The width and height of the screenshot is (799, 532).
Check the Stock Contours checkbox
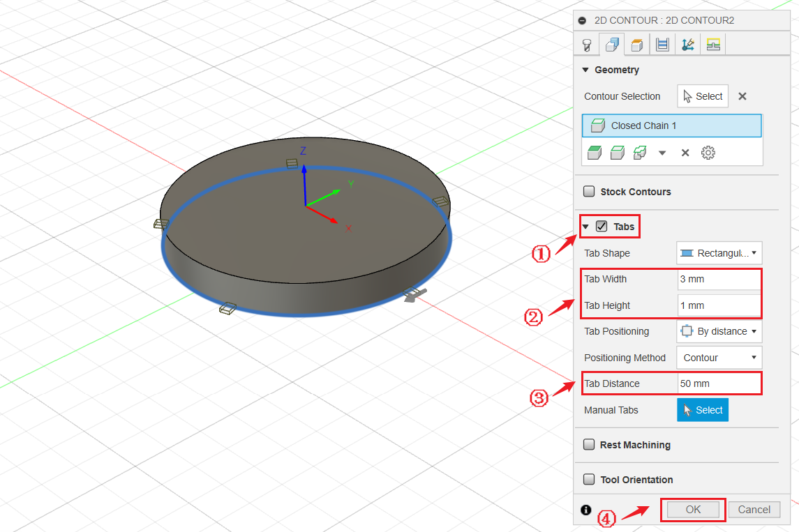(589, 191)
